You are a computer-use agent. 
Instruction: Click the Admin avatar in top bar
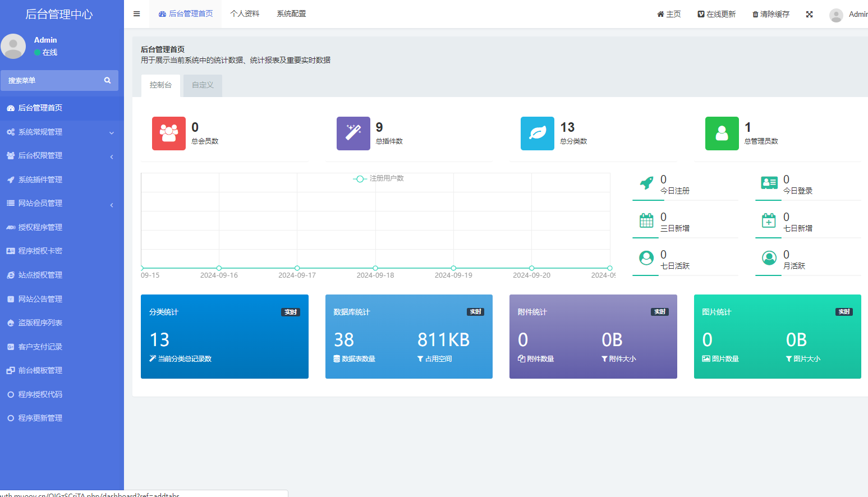(x=836, y=15)
